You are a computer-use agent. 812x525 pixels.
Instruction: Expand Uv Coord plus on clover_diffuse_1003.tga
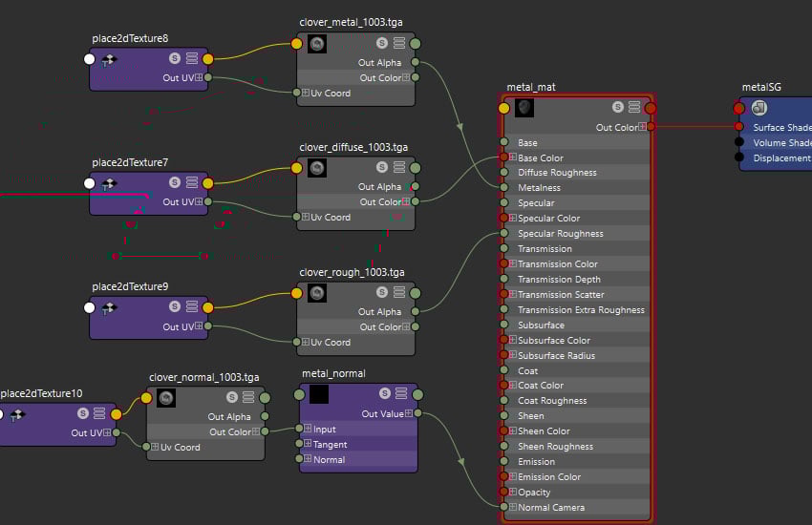coord(306,217)
